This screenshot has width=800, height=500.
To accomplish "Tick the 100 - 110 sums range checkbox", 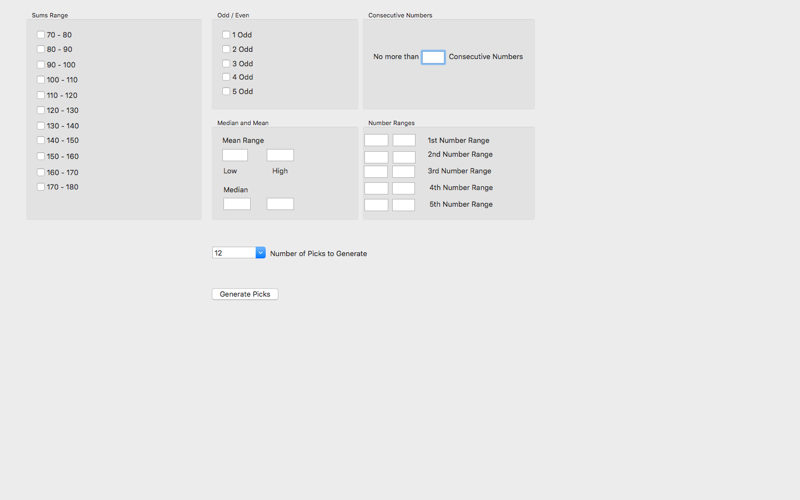I will (x=41, y=80).
